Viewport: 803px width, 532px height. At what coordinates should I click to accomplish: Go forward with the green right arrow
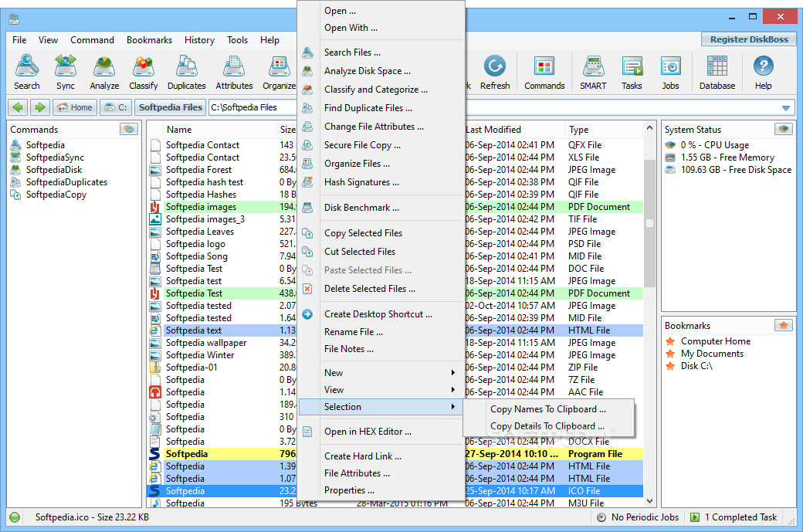(39, 107)
